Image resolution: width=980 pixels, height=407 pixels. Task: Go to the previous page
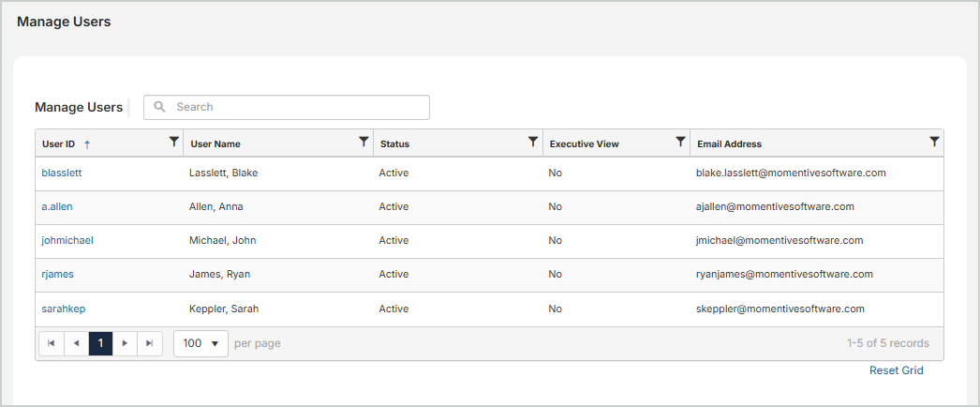[76, 343]
